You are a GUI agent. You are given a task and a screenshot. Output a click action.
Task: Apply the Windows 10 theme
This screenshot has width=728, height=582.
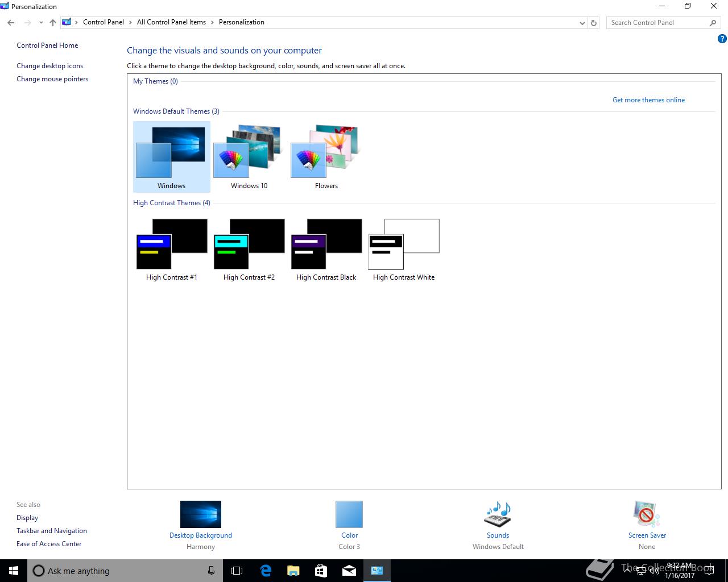click(249, 157)
